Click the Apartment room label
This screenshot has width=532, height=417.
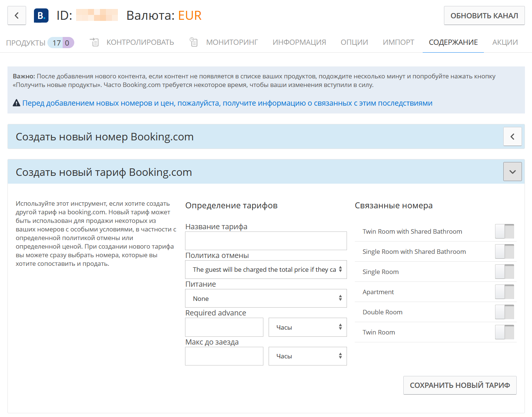click(378, 292)
